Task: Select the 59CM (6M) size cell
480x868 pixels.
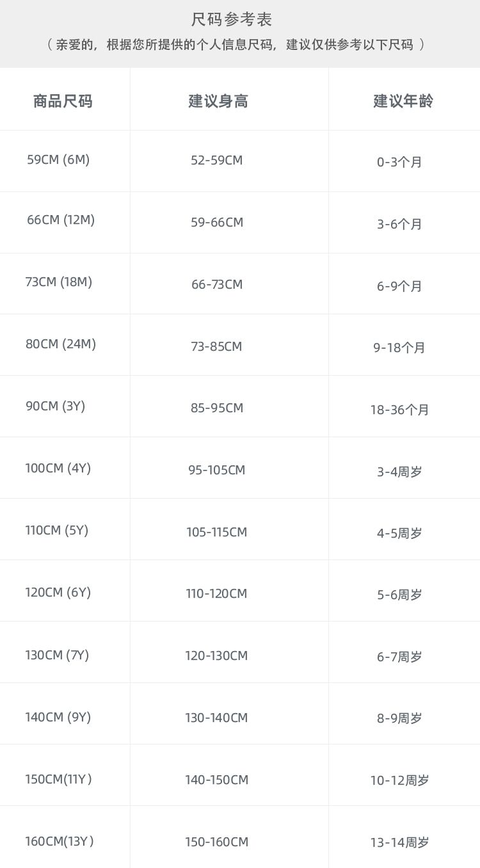Action: [58, 160]
